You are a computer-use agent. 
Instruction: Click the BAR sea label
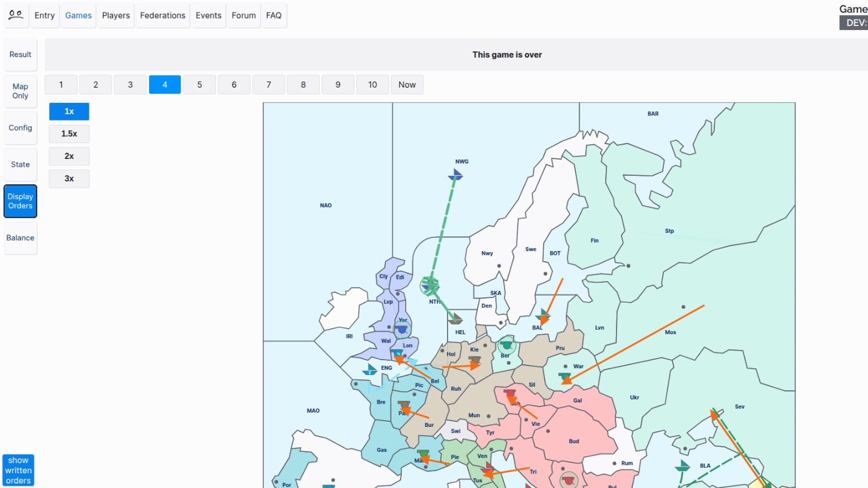[x=653, y=114]
